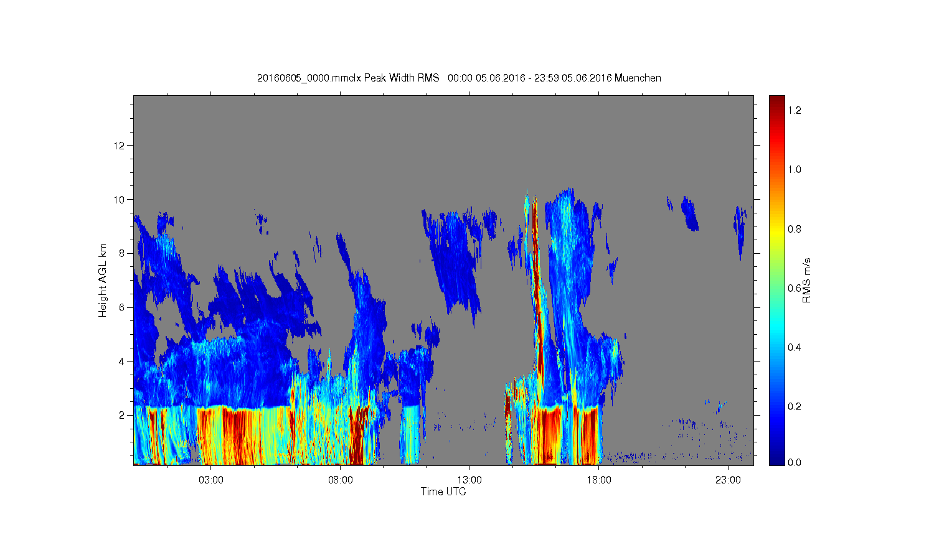934x560 pixels.
Task: Click the colorbar value 0.4
Action: (795, 347)
